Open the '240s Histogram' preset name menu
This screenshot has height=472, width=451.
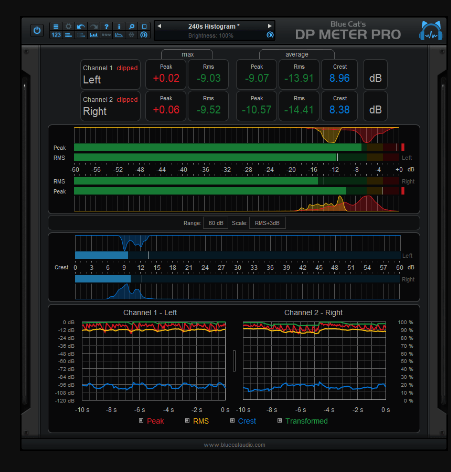tap(214, 26)
